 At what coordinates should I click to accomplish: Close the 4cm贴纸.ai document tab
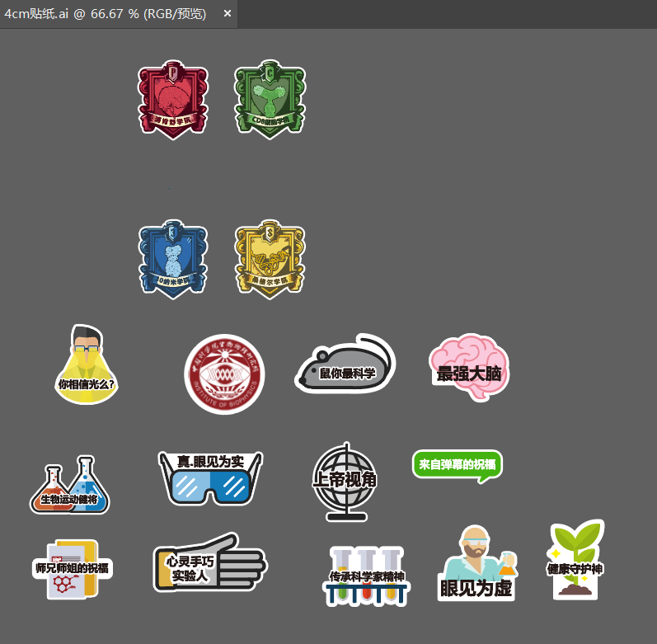point(227,14)
